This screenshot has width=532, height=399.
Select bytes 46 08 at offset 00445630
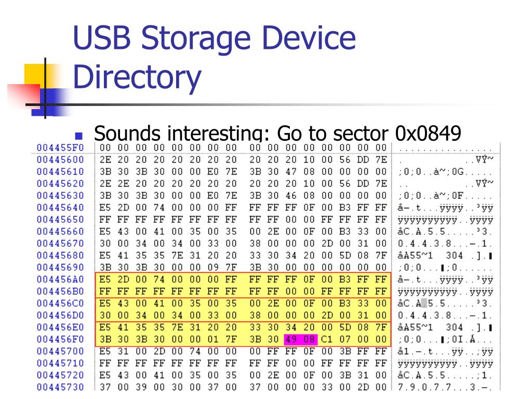[x=300, y=196]
